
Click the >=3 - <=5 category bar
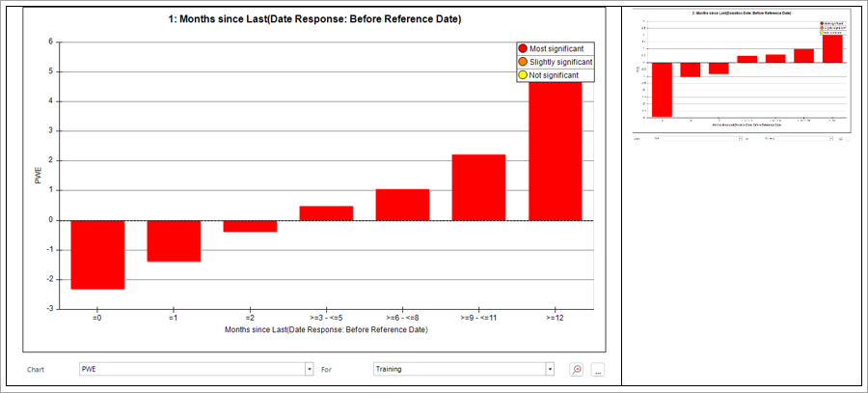pos(327,213)
